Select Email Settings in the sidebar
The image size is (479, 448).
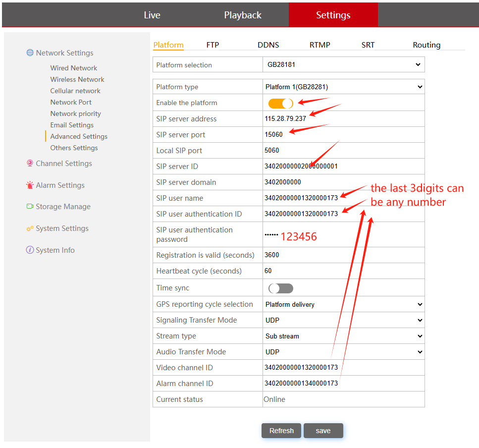[x=72, y=125]
